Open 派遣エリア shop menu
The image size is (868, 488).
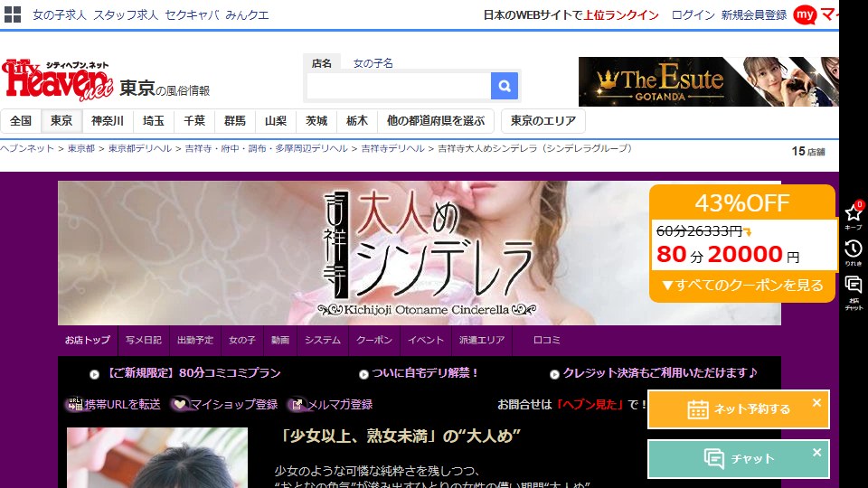tap(482, 341)
